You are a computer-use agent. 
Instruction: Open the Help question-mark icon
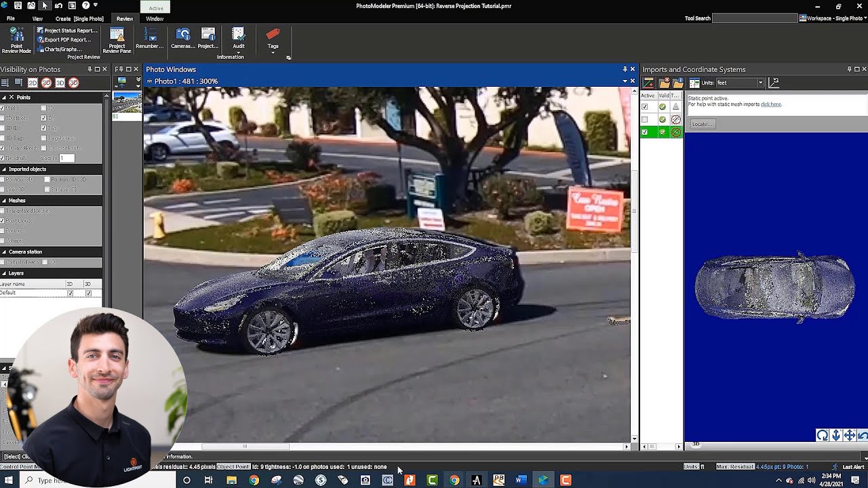(x=85, y=5)
